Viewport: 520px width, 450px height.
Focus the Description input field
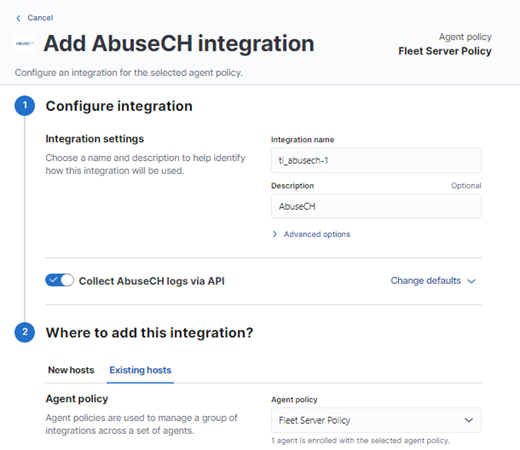click(376, 206)
